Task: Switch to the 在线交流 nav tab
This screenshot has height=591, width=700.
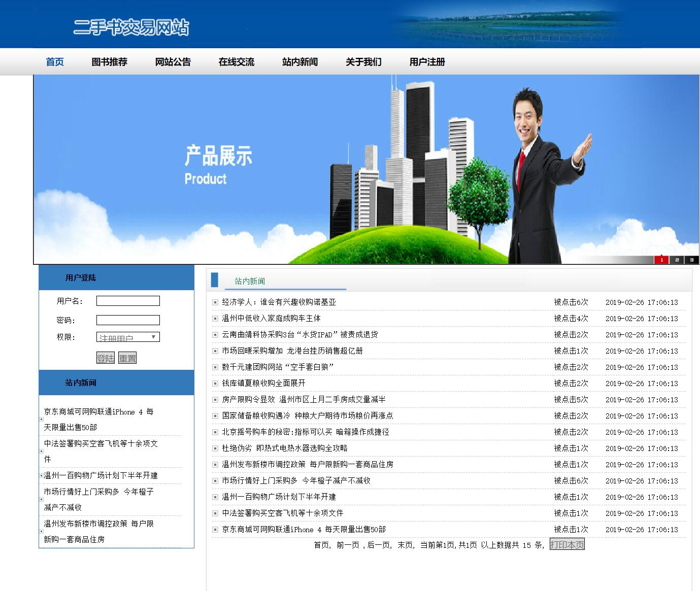Action: (237, 62)
